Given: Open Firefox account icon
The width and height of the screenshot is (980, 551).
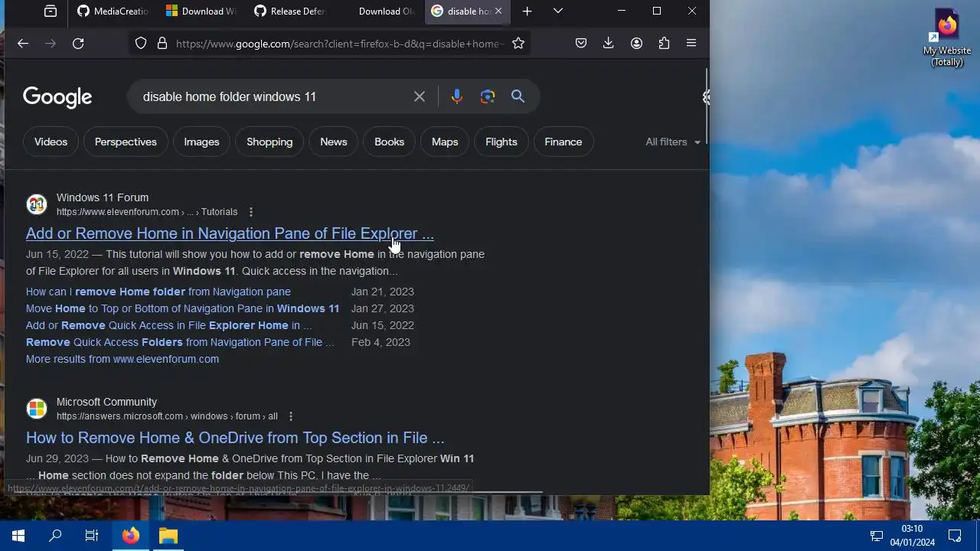Looking at the screenshot, I should (x=636, y=44).
